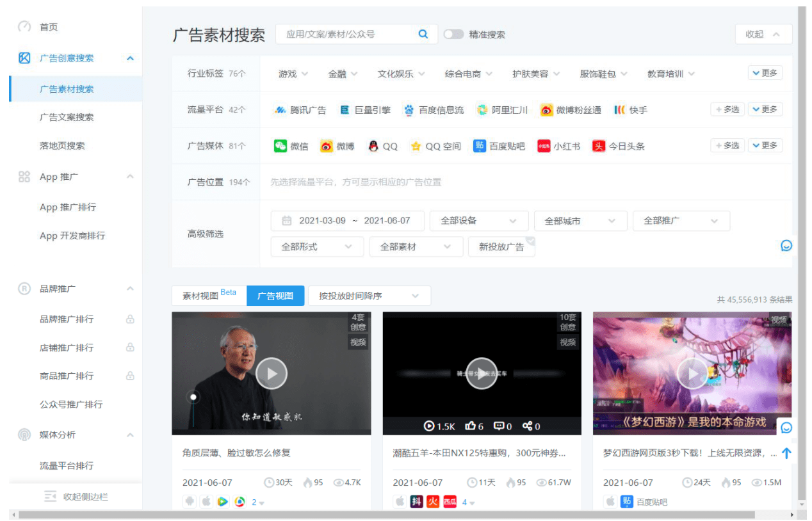Open the chat support bubble icon near filters
Screen dimensions: 812x521
tap(786, 245)
